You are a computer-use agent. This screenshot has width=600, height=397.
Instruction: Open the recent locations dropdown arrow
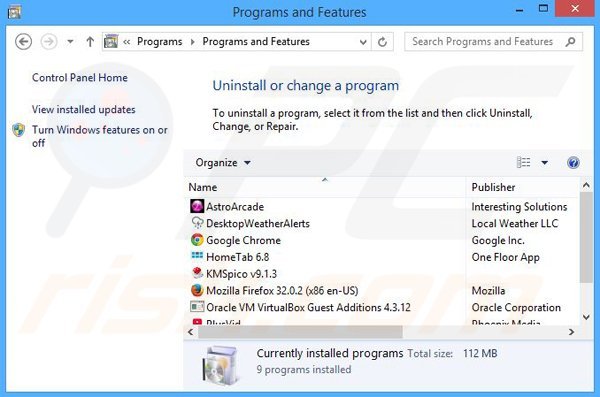70,41
